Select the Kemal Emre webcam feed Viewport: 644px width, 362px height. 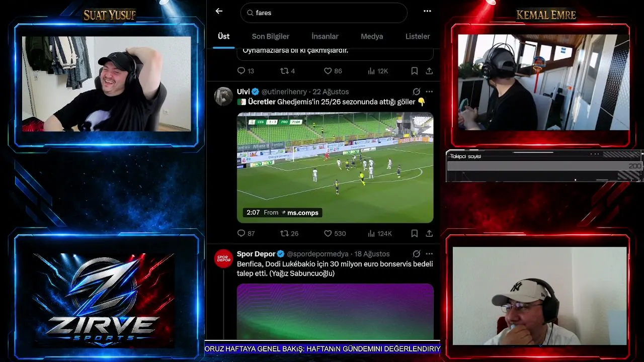pyautogui.click(x=543, y=82)
